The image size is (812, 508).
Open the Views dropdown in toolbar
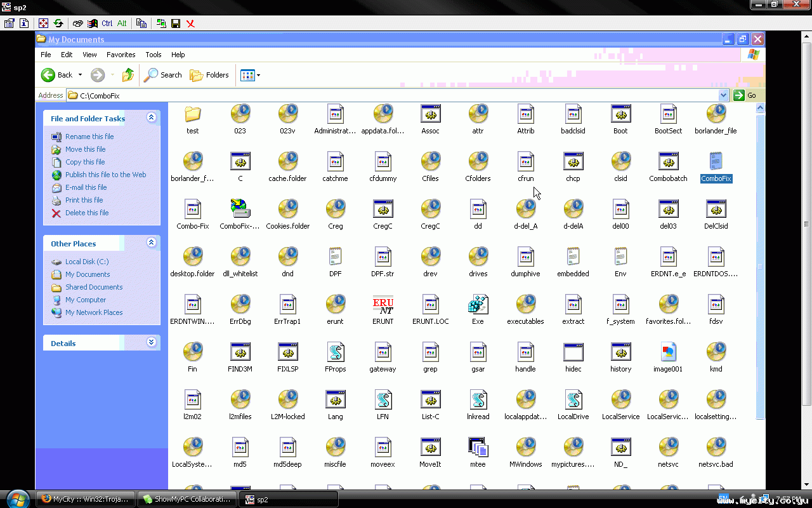click(x=251, y=75)
